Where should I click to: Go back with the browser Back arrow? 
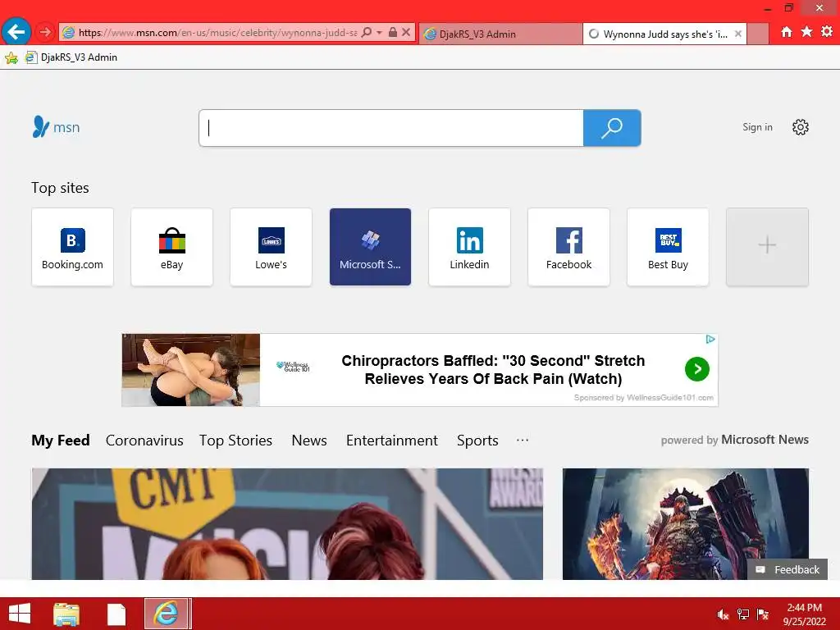click(x=16, y=32)
